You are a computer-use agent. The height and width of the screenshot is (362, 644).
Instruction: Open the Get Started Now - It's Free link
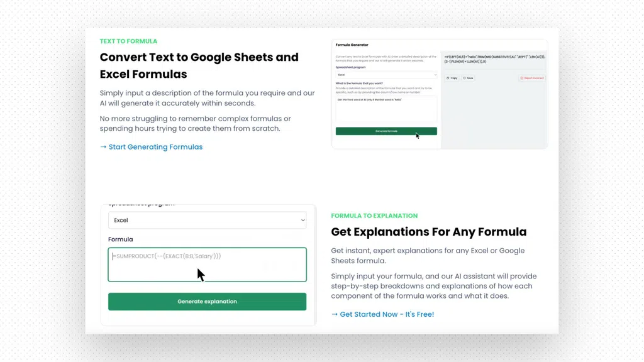point(386,314)
